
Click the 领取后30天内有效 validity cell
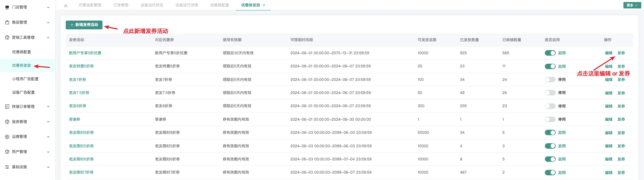point(238,53)
